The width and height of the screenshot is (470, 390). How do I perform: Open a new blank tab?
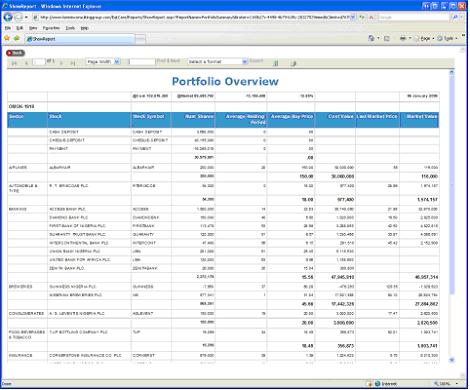tap(140, 39)
